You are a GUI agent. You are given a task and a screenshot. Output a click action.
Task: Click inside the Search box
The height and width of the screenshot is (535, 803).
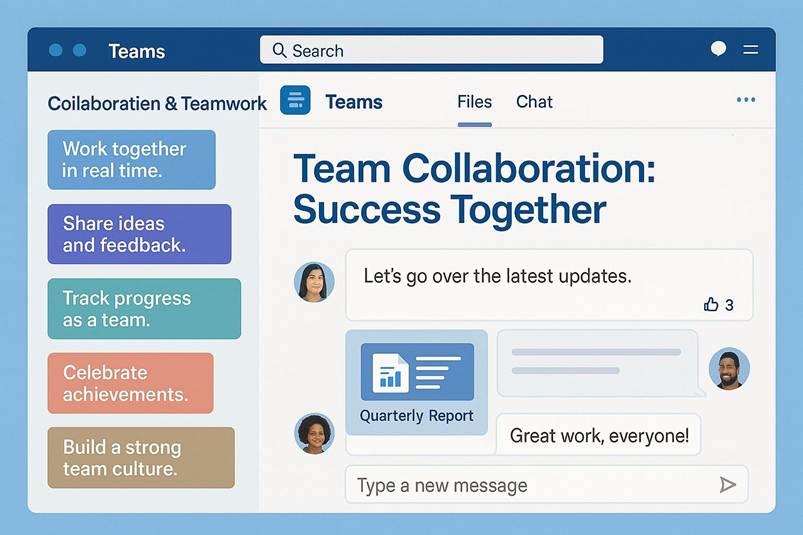coord(440,50)
